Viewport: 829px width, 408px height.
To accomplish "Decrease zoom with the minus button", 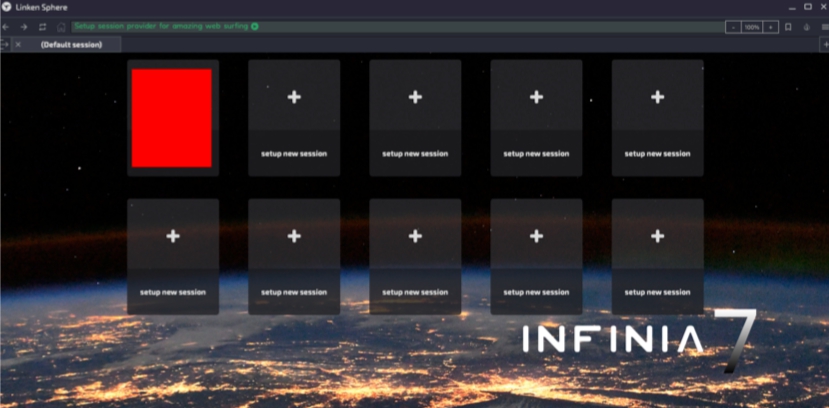I will (x=733, y=27).
